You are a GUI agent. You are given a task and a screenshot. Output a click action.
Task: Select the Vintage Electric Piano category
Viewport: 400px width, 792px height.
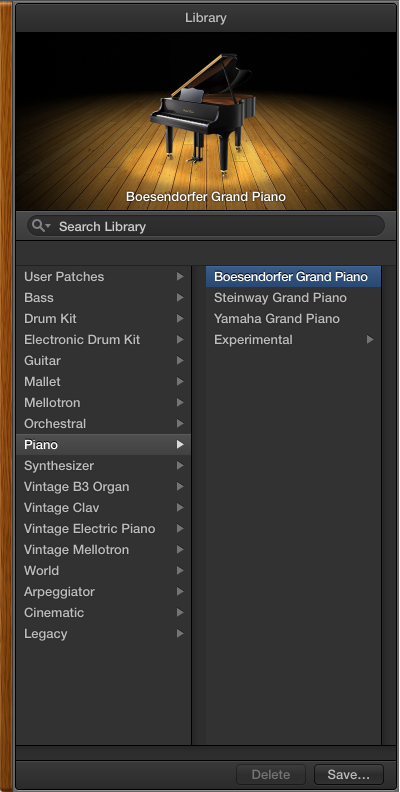103,528
